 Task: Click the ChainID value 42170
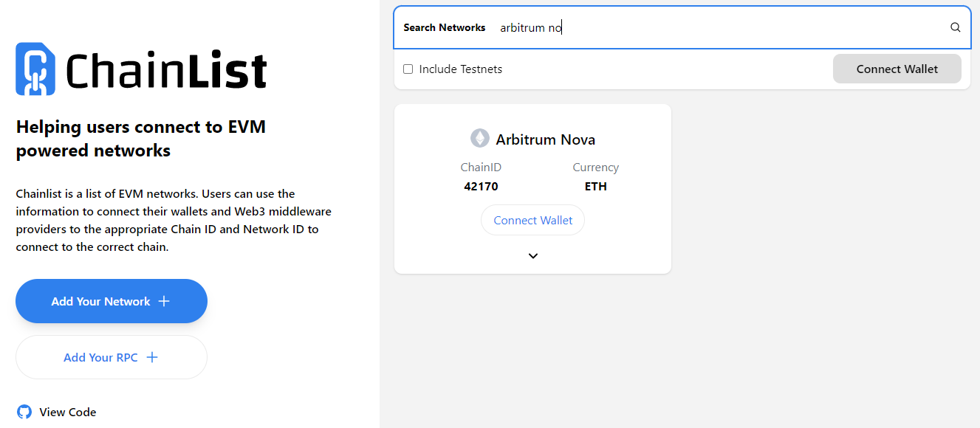pyautogui.click(x=481, y=186)
